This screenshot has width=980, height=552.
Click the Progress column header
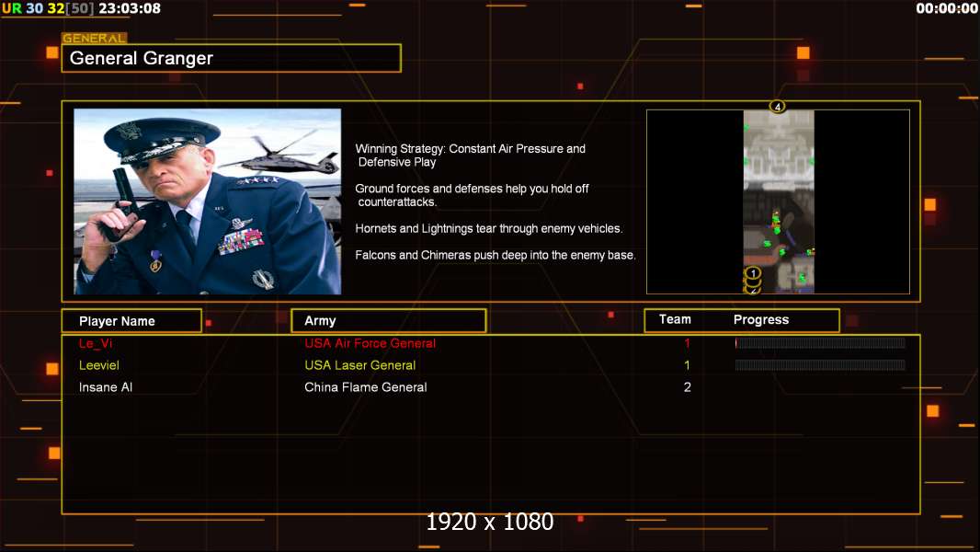coord(760,320)
